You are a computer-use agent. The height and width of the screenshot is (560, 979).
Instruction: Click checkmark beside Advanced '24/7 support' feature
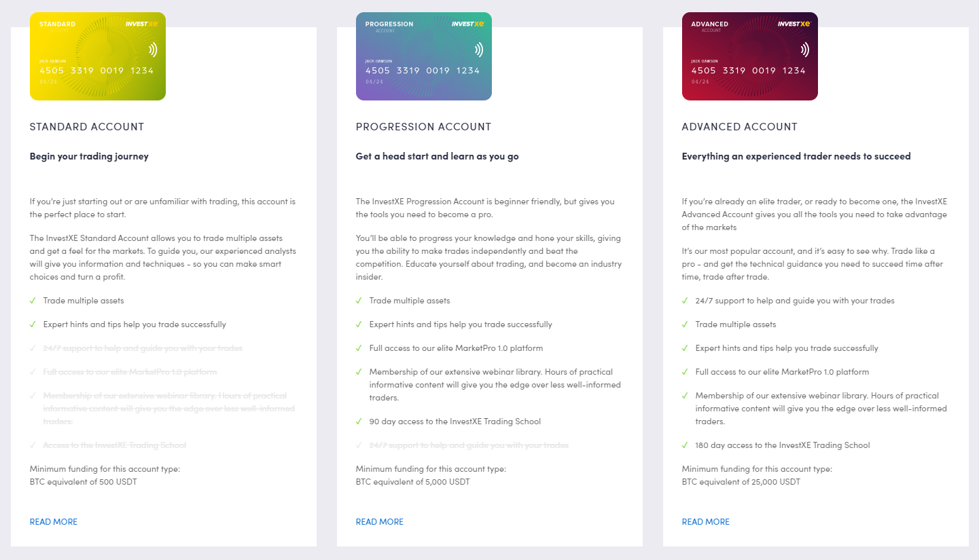tap(685, 300)
